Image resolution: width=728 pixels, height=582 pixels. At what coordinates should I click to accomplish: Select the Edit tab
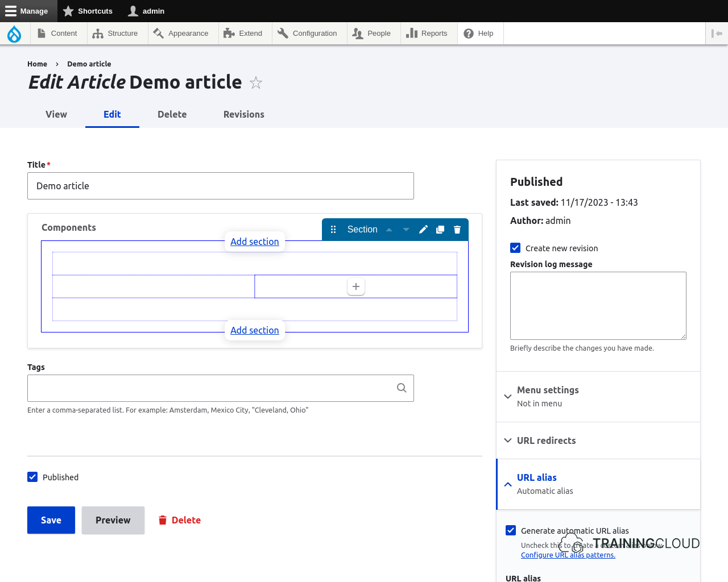[112, 114]
